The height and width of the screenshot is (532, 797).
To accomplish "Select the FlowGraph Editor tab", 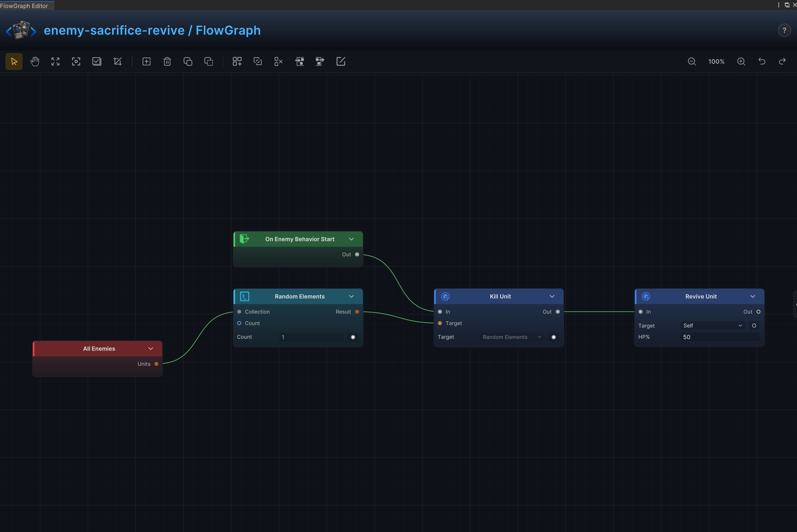I will pos(25,5).
